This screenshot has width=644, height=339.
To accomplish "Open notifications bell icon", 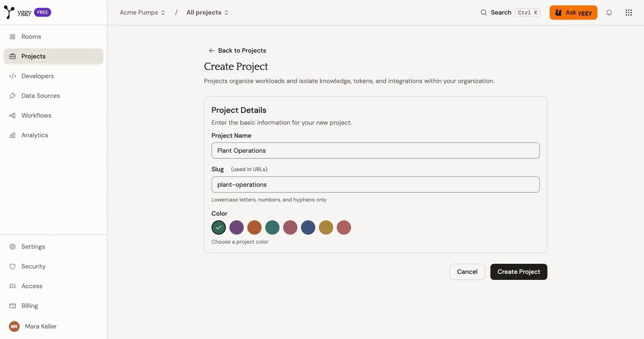I will tap(609, 13).
